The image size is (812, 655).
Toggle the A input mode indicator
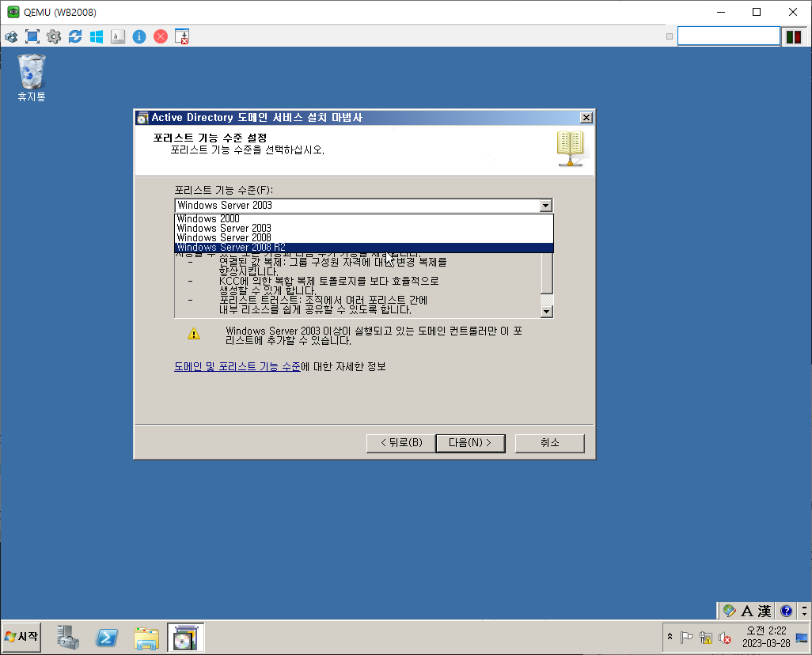point(747,611)
